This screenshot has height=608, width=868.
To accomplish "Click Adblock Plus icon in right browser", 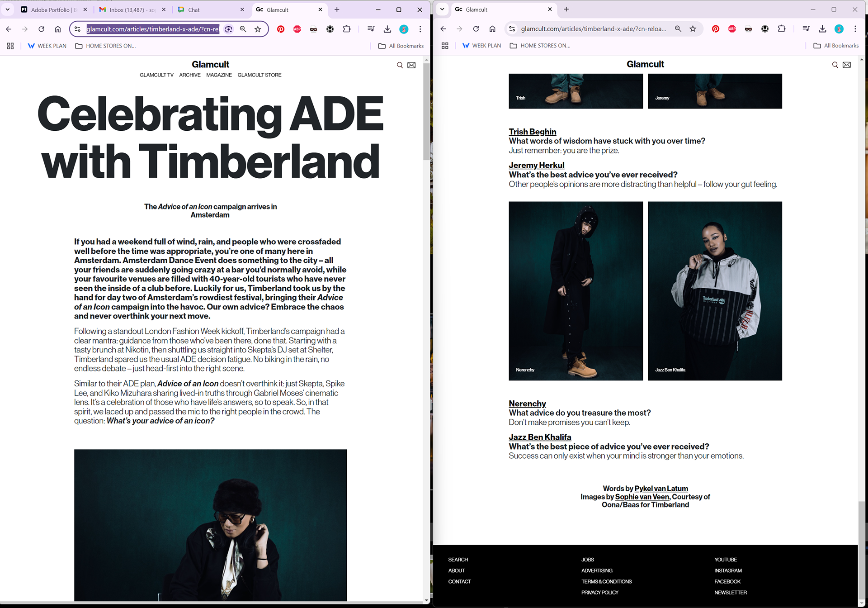I will pyautogui.click(x=732, y=29).
